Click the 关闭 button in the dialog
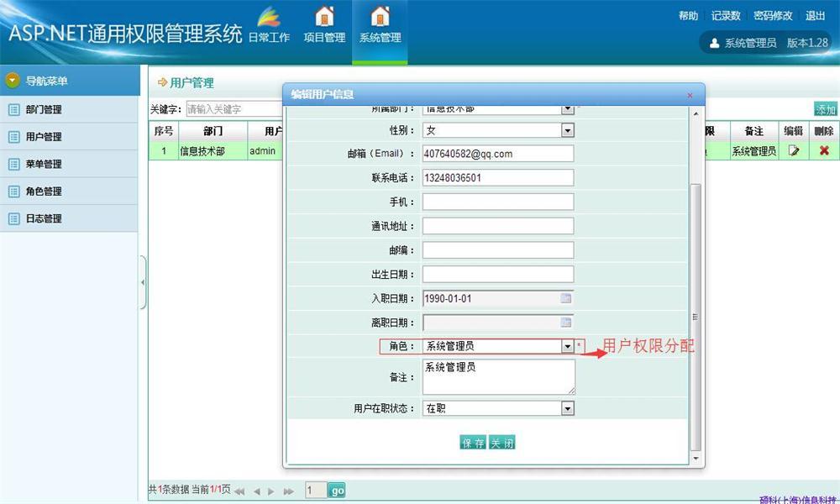Image resolution: width=840 pixels, height=504 pixels. [x=502, y=443]
